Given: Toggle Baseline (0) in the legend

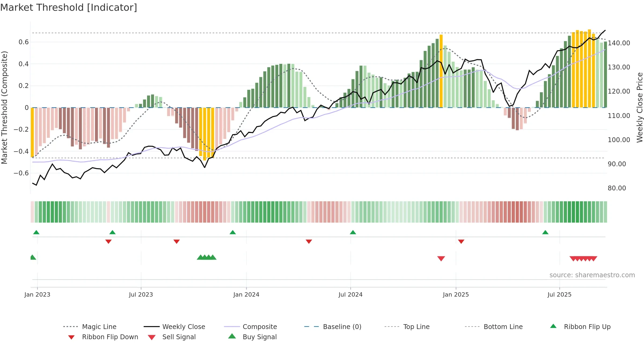Looking at the screenshot, I should pos(333,327).
